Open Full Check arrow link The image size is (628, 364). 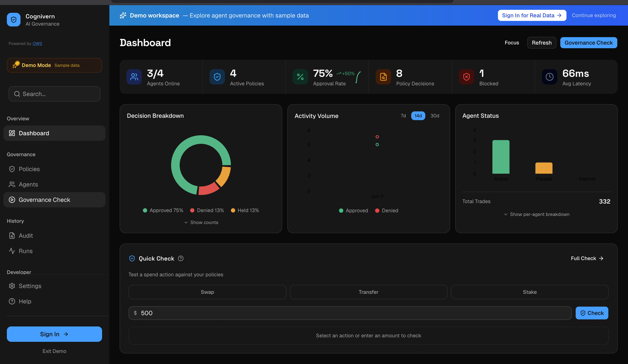[587, 258]
